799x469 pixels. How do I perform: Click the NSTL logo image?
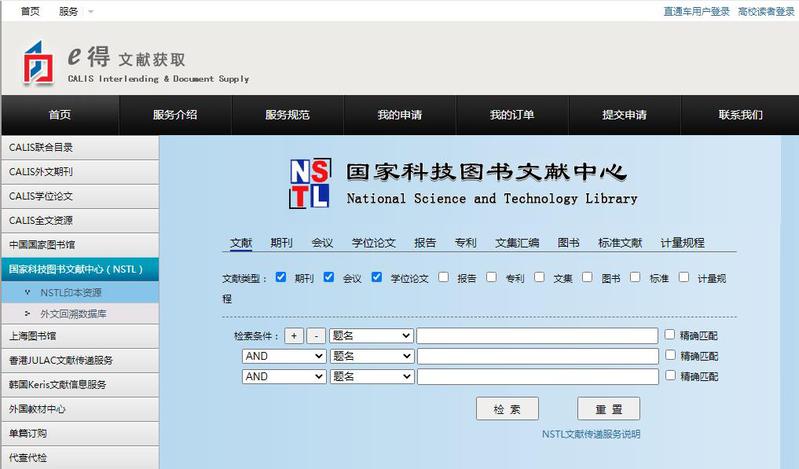[x=309, y=183]
